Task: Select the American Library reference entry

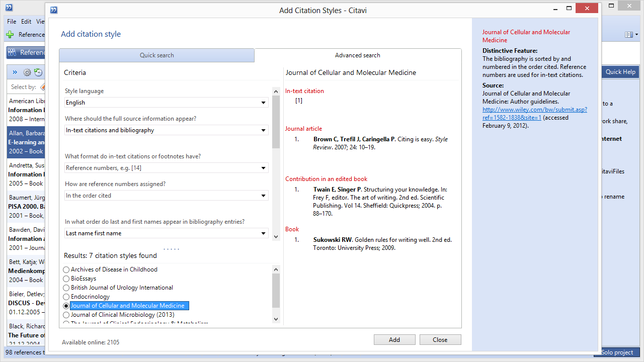Action: [26, 110]
